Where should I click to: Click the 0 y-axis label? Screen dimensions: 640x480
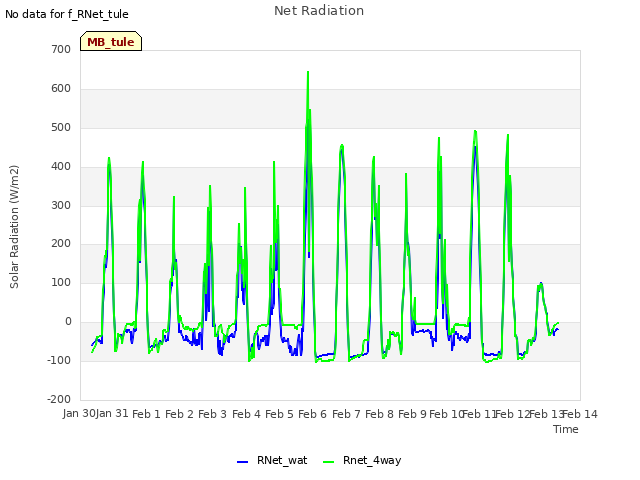click(x=68, y=322)
